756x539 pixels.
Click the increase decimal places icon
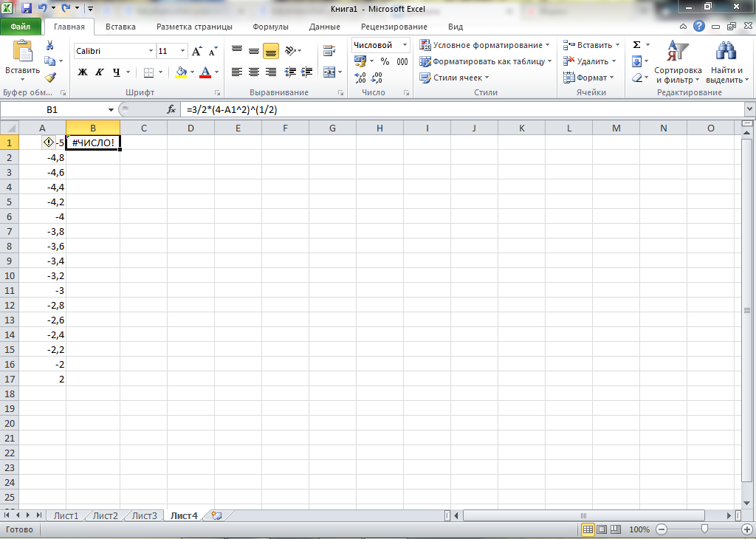[360, 78]
